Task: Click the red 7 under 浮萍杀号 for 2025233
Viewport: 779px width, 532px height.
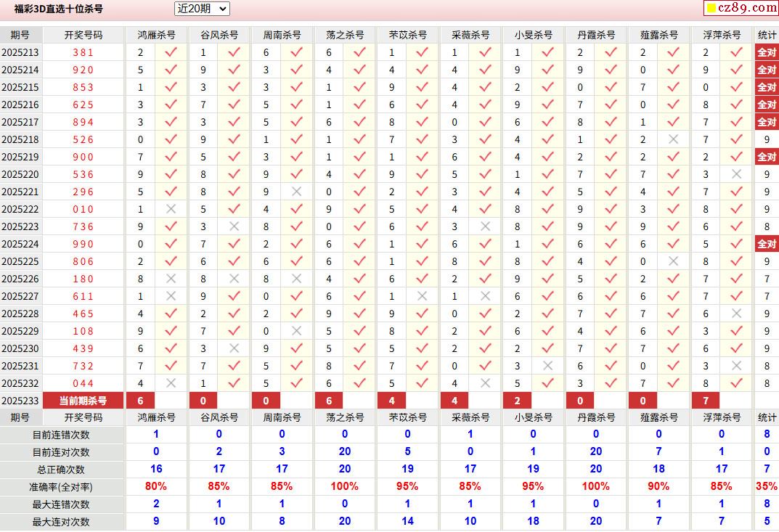Action: pyautogui.click(x=706, y=401)
